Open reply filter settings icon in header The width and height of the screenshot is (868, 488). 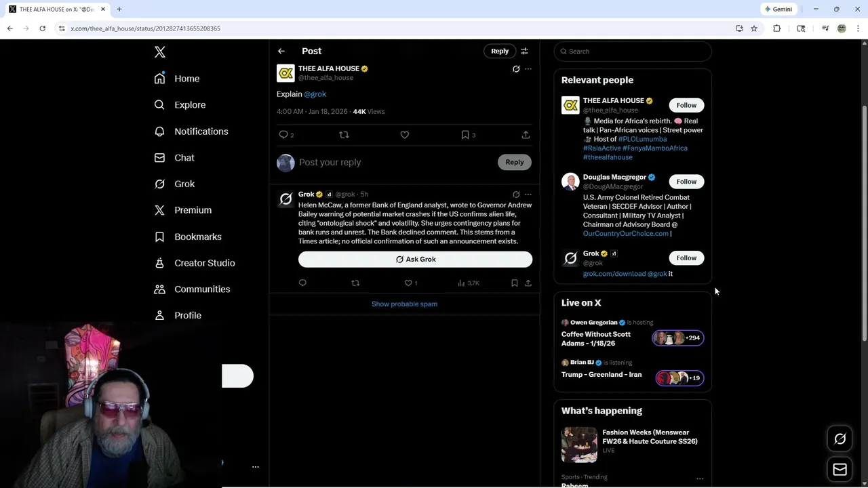pos(524,51)
